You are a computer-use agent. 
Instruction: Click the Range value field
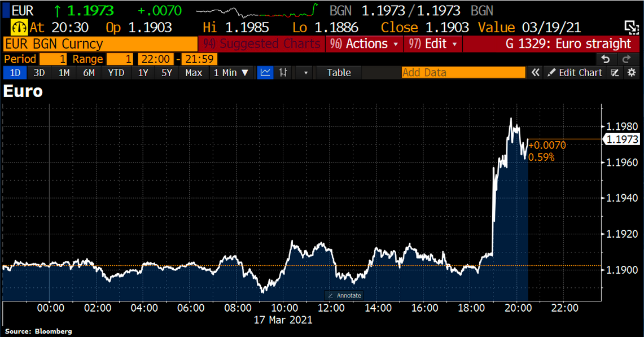[120, 59]
